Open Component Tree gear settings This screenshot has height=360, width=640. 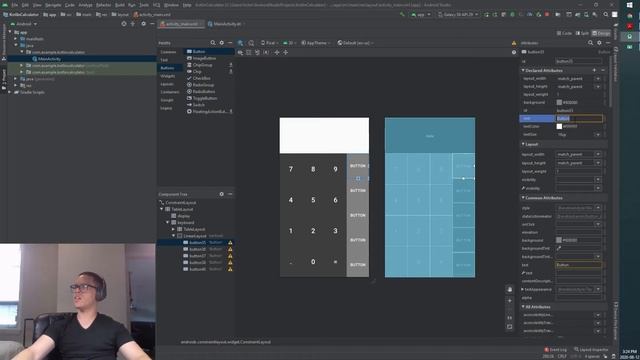tap(222, 194)
